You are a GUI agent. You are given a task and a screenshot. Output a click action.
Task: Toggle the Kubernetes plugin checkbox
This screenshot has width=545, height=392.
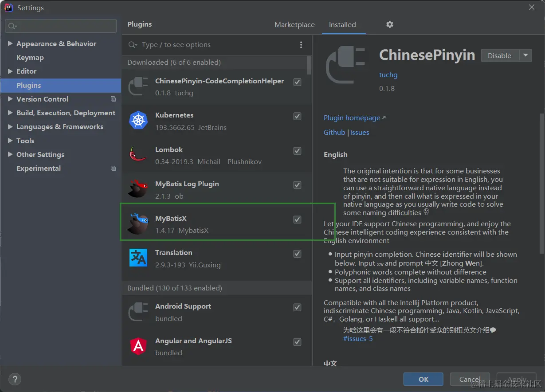[x=298, y=116]
